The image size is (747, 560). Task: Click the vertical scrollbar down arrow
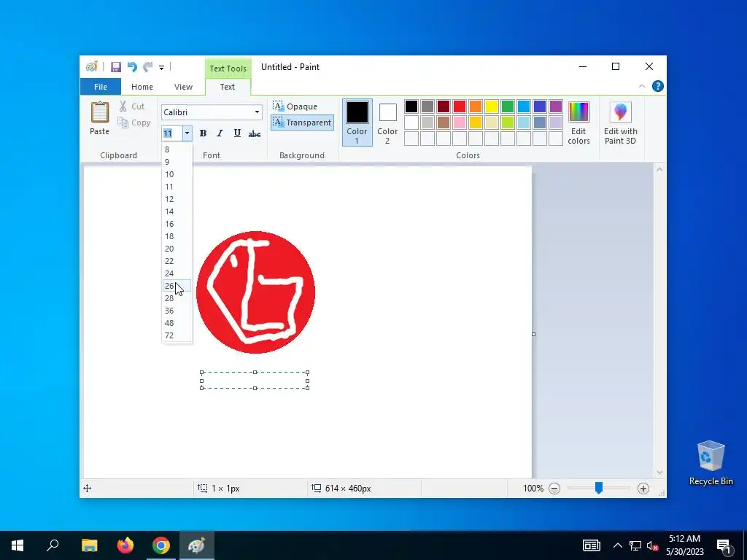659,472
